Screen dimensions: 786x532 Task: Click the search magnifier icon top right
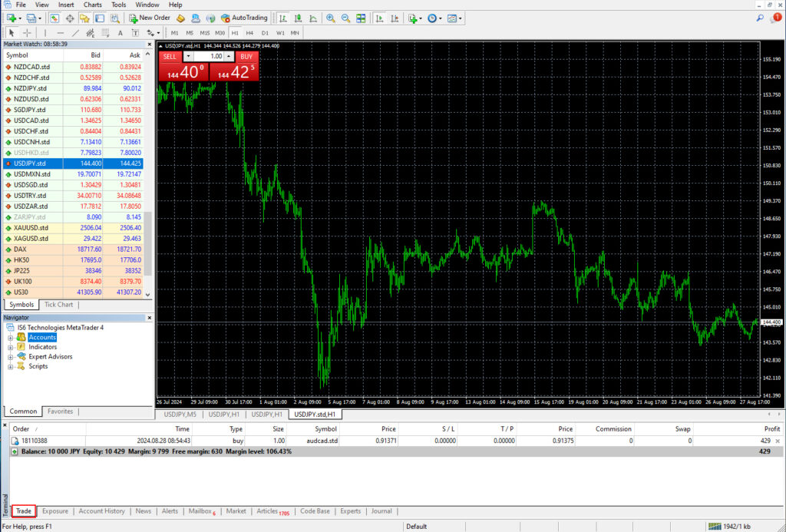coord(760,18)
